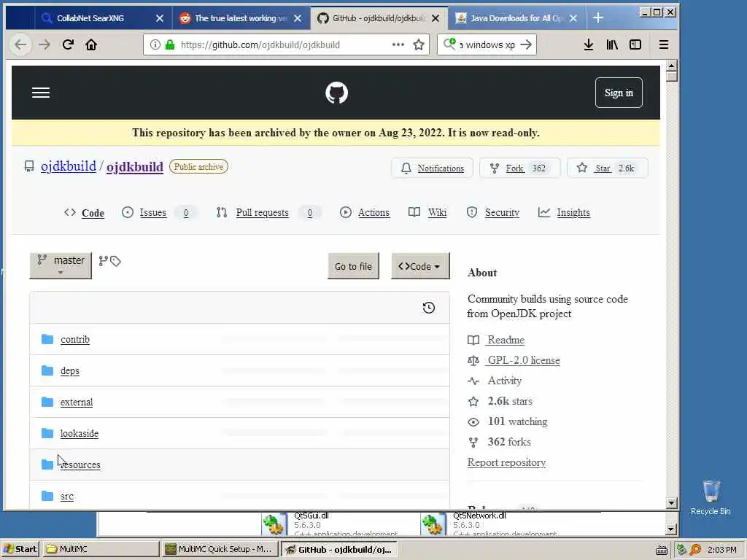Star the ojdkbuild repository

point(608,168)
